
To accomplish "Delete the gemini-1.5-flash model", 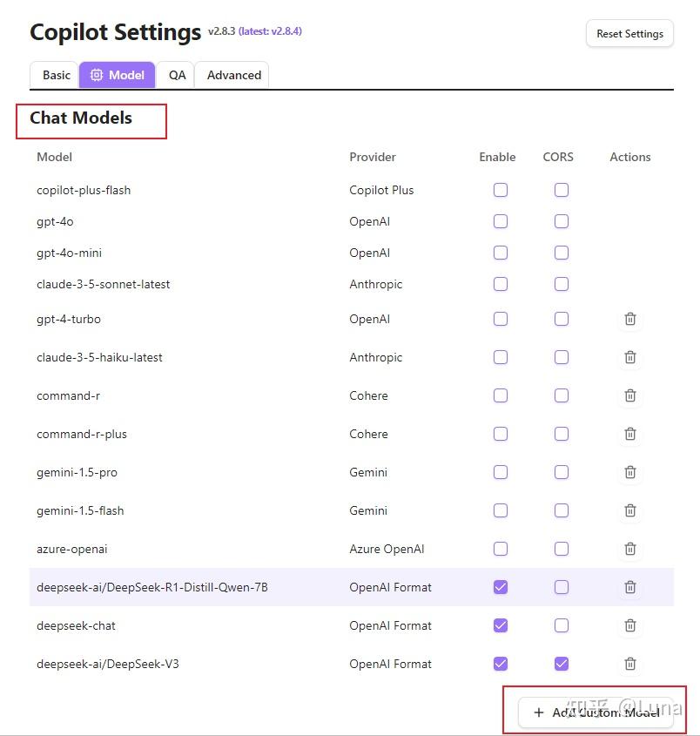I will (629, 510).
